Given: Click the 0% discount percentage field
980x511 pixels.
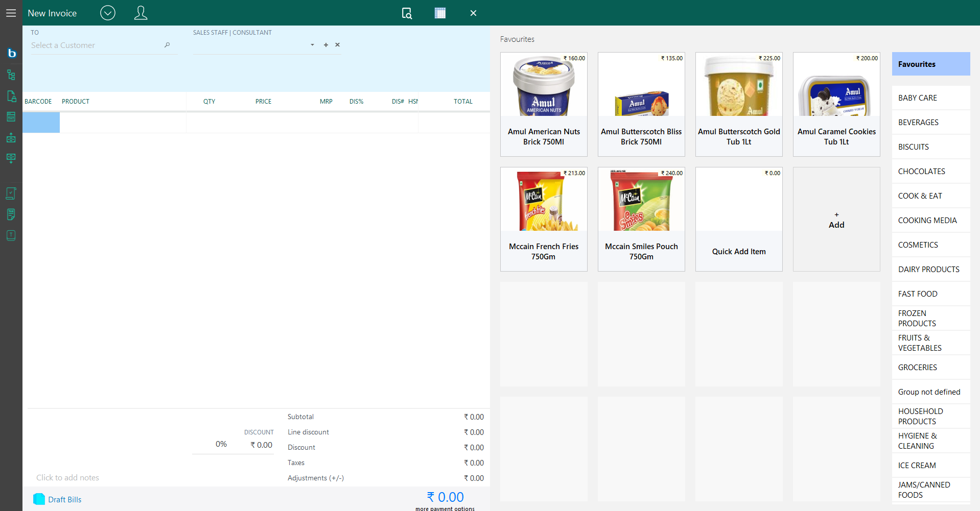Looking at the screenshot, I should 221,444.
